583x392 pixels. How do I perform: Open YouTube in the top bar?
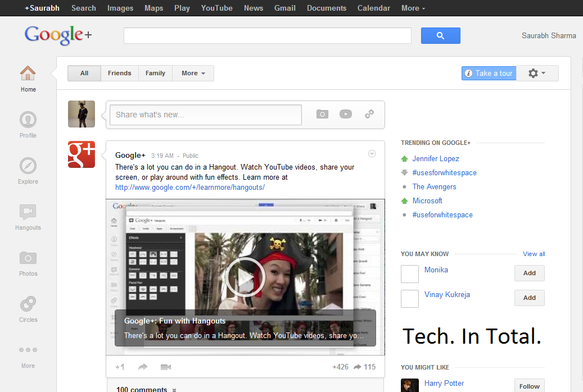point(217,8)
